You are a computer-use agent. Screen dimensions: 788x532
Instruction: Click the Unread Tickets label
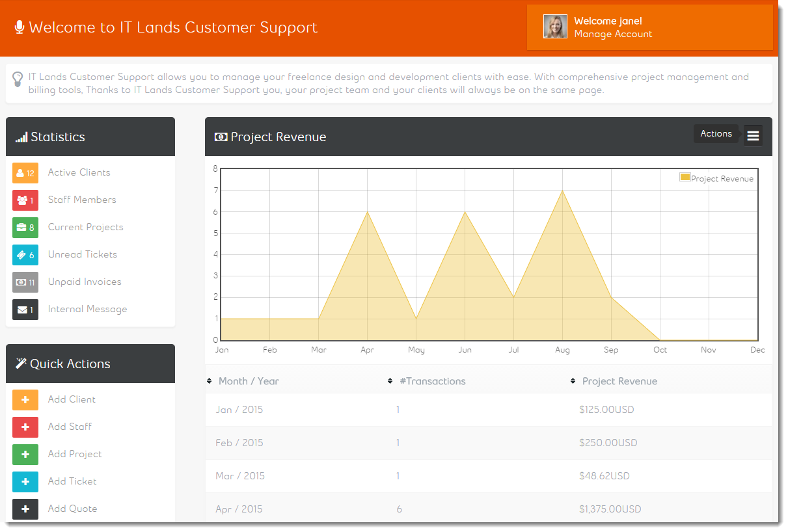pos(83,254)
